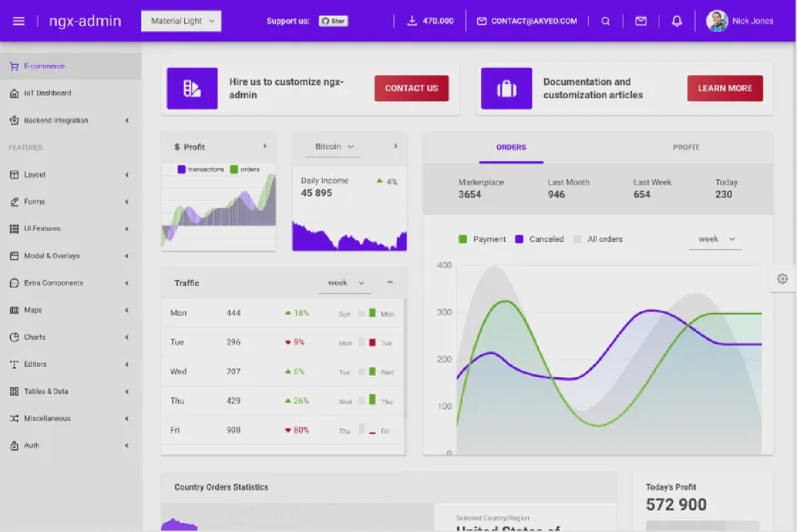Flip the Profit card with its arrow

(x=265, y=146)
